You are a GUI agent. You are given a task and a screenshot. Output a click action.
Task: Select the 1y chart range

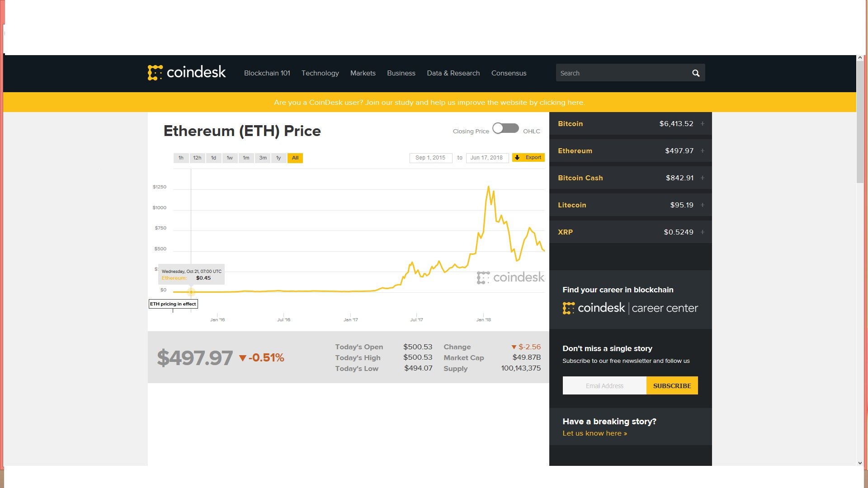point(278,158)
